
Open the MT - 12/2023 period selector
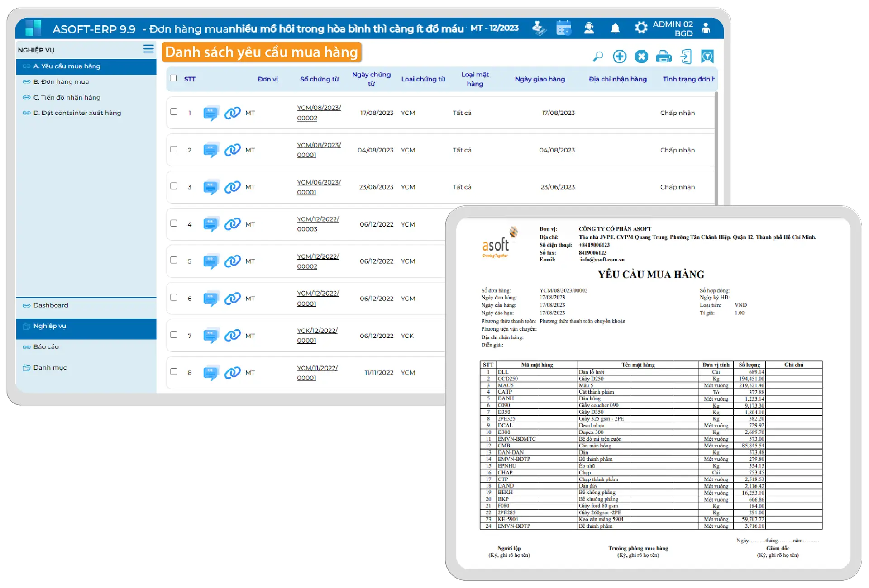[x=494, y=28]
